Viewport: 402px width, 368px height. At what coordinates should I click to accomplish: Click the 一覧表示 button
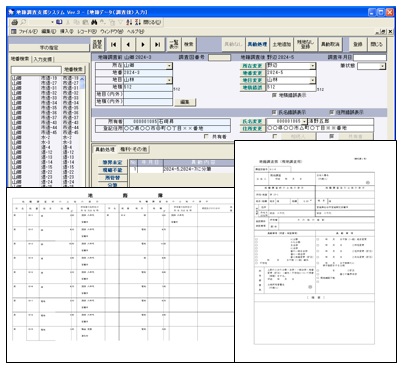tap(174, 44)
